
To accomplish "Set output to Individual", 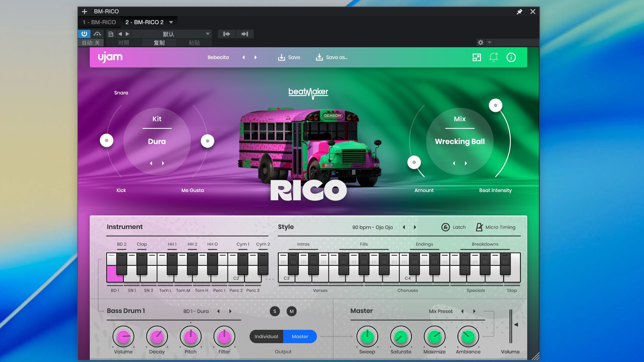I will tap(266, 337).
